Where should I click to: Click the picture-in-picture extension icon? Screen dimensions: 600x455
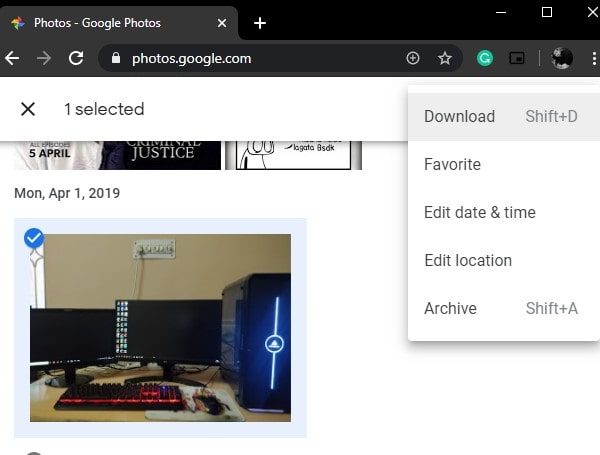[x=517, y=58]
